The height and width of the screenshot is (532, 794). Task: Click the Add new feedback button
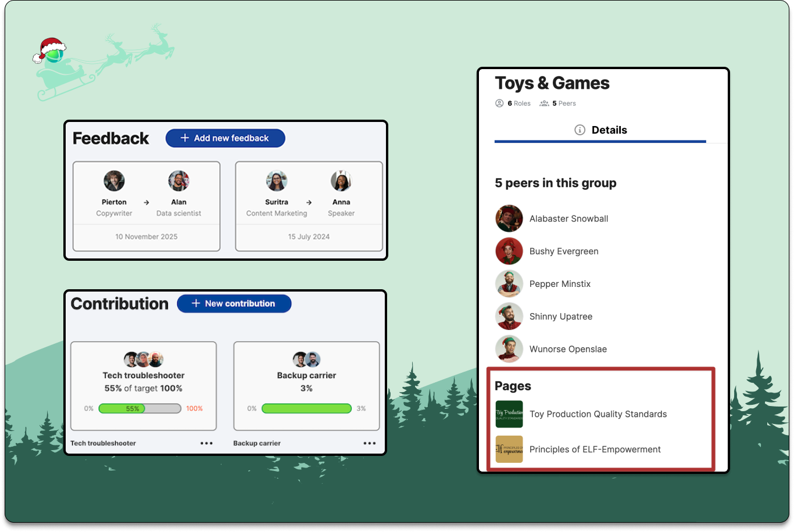click(225, 138)
